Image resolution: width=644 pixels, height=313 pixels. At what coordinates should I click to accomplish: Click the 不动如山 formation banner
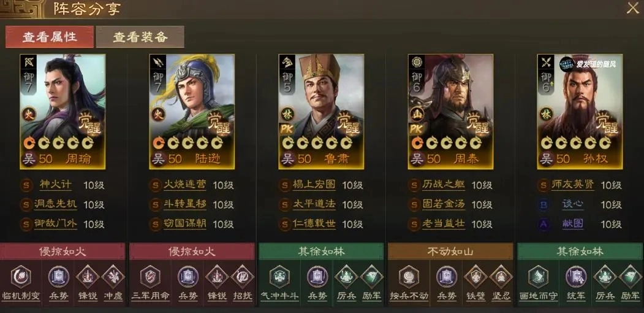450,251
